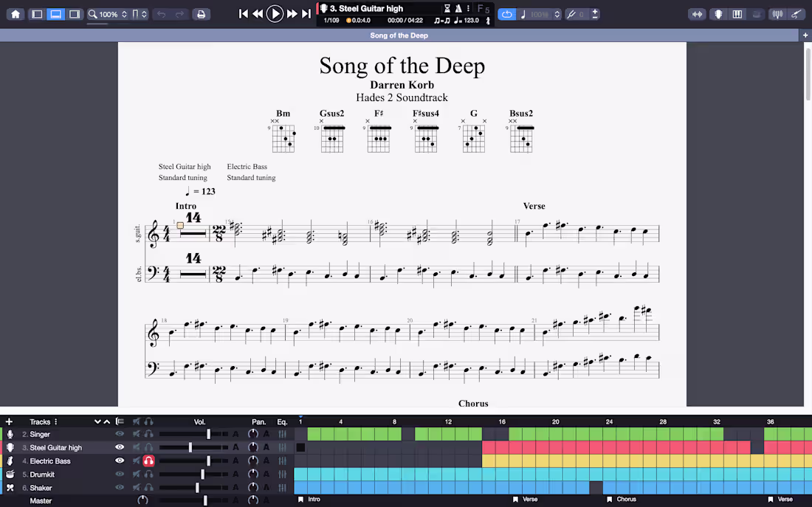The image size is (812, 507).
Task: Unmute all tracks with the tracks header mute icon
Action: click(x=137, y=421)
